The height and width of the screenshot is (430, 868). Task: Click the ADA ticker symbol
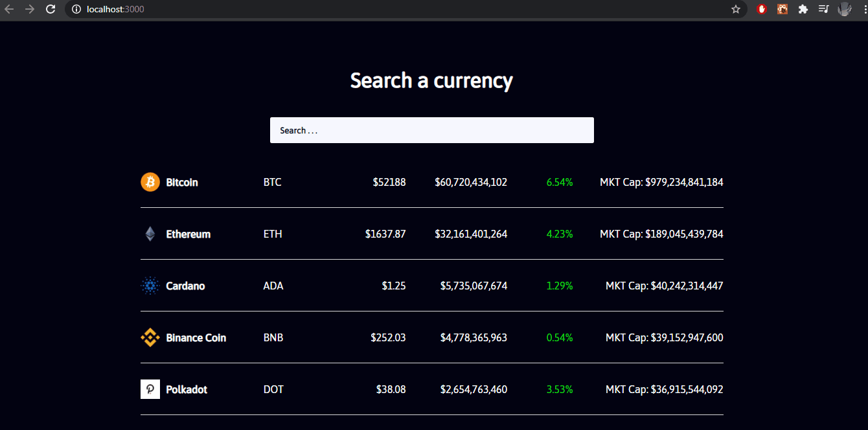[273, 286]
